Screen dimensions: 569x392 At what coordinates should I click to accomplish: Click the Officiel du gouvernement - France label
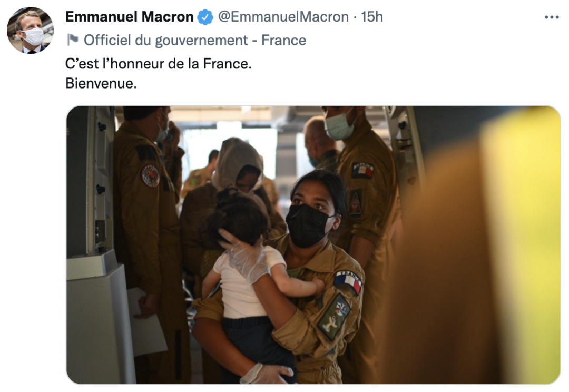tap(195, 40)
